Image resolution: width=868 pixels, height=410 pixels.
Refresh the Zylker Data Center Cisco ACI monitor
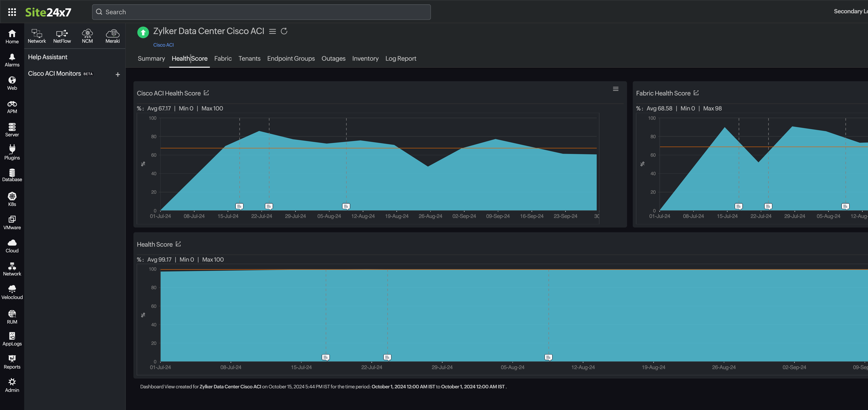point(284,31)
